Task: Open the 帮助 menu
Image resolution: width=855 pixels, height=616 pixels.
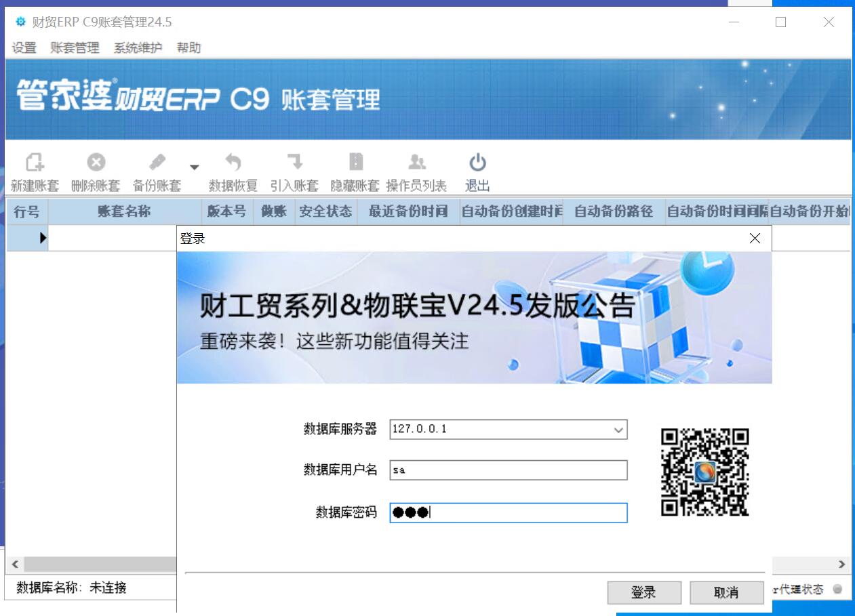Action: click(189, 47)
